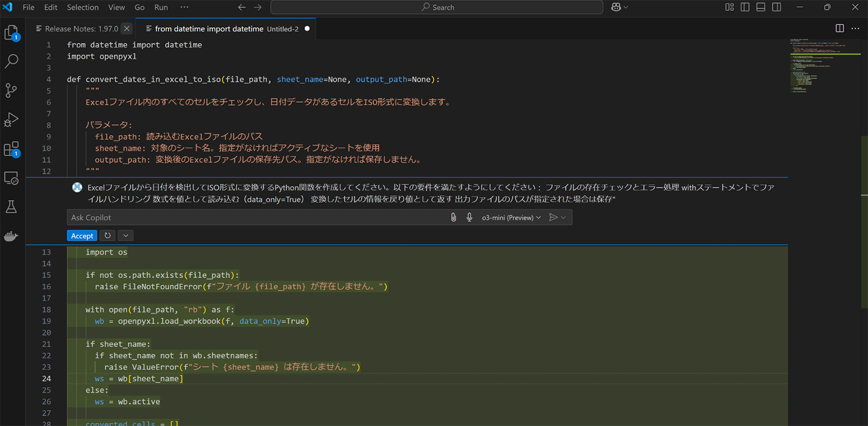
Task: Click 'if sheet_name:' on line 21
Action: (x=118, y=344)
